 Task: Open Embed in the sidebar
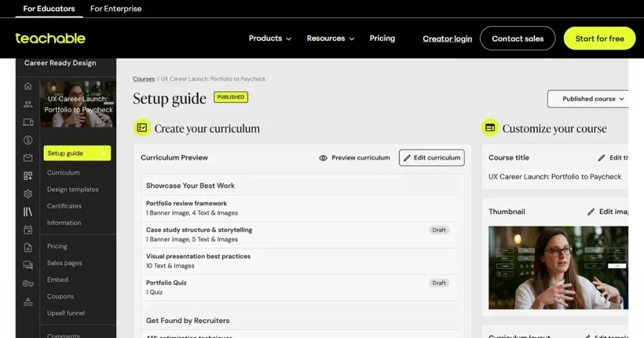[x=57, y=280]
